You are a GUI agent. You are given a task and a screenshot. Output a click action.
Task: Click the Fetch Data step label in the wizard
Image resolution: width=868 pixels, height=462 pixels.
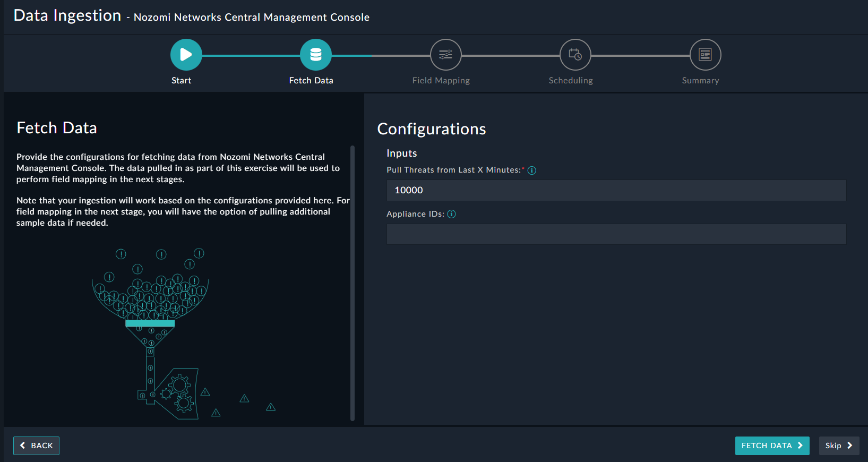[x=311, y=81]
